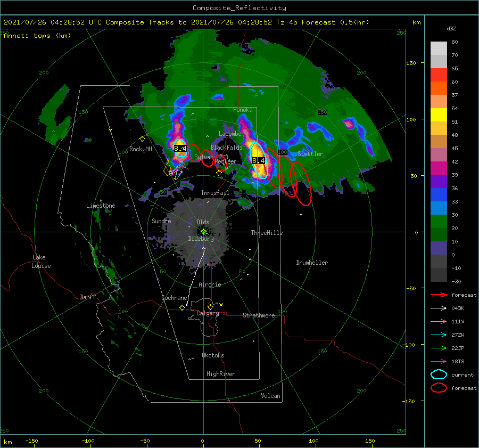Click the Stettler map label
Screen dimensions: 479x448
click(310, 154)
